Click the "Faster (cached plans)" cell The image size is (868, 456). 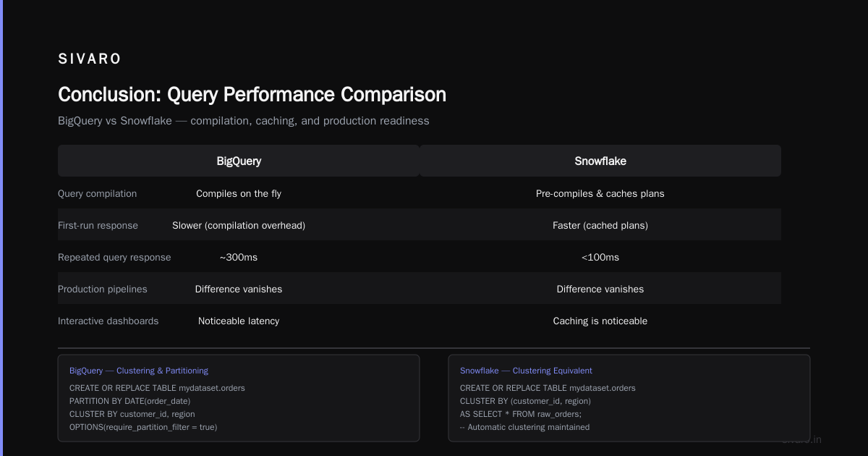(x=600, y=226)
